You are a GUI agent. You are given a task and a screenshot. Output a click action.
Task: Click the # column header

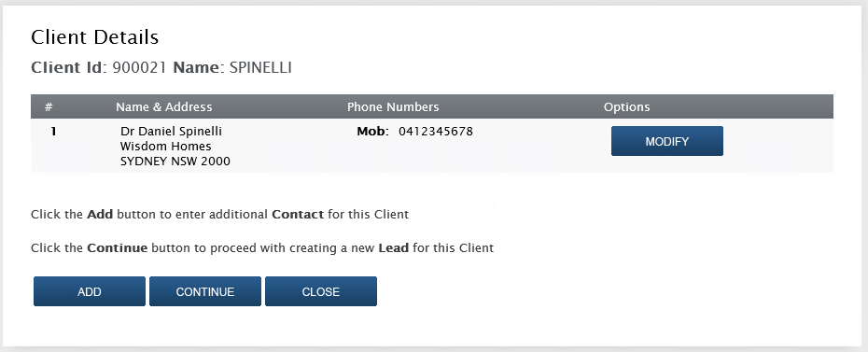49,106
